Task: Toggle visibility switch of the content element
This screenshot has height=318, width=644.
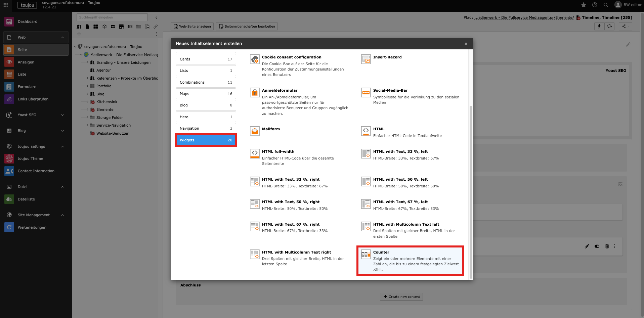Action: tap(597, 246)
